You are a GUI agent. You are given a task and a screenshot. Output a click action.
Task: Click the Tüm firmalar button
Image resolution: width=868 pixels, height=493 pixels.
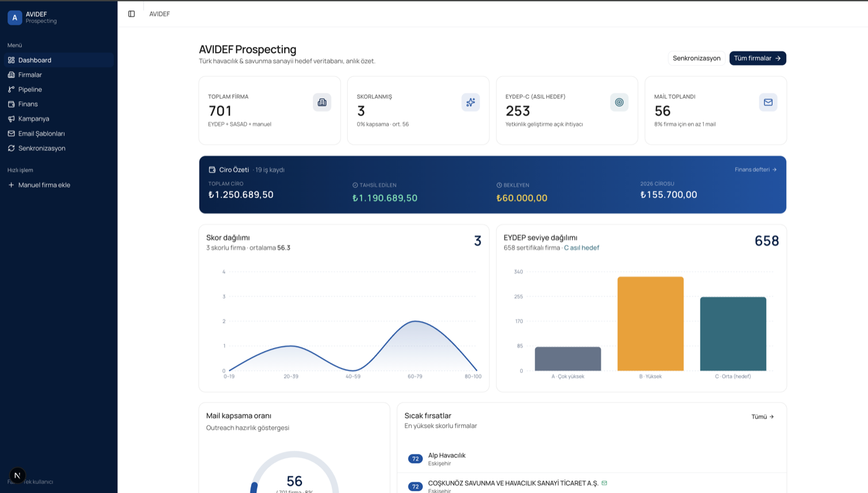click(758, 58)
